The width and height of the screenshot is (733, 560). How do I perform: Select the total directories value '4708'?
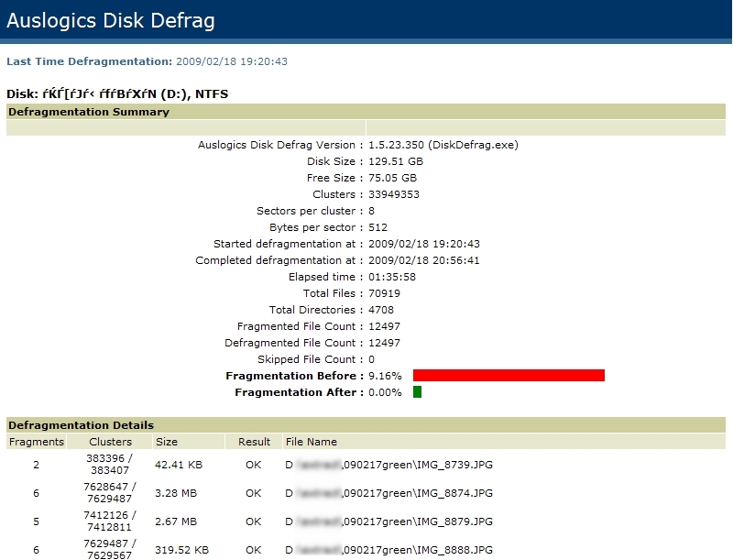[381, 310]
